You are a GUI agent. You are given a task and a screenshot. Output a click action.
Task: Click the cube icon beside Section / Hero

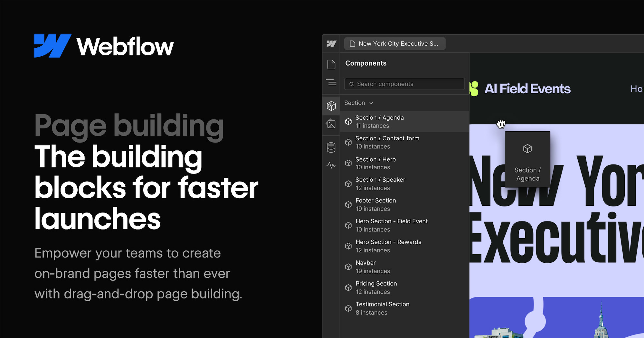[x=348, y=163]
